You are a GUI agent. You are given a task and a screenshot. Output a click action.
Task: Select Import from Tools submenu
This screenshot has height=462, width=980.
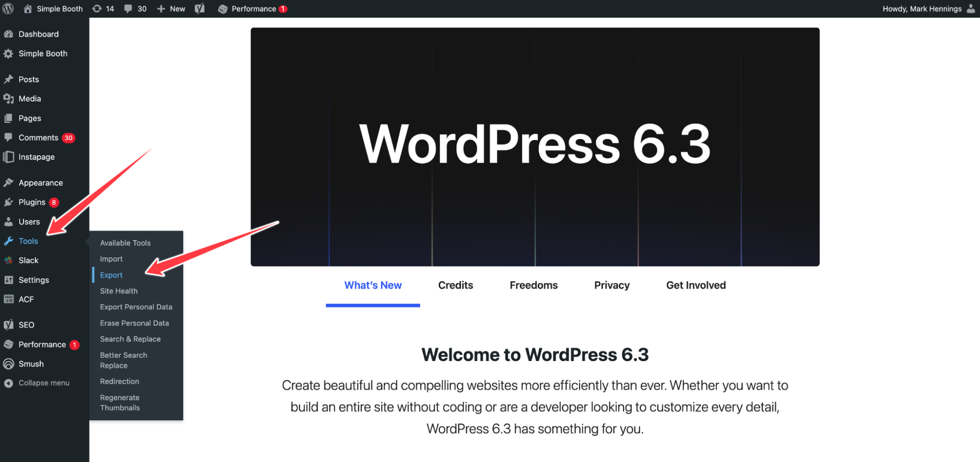click(x=111, y=259)
